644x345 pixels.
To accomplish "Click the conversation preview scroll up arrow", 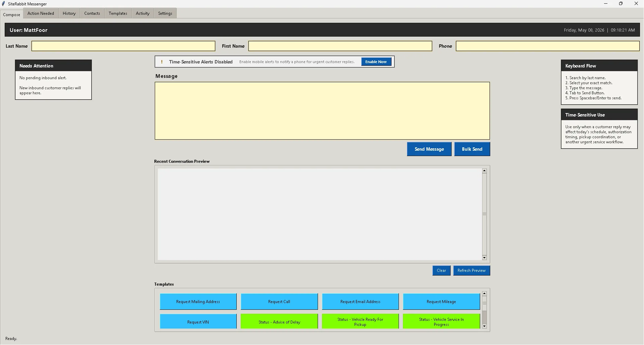I will 485,171.
